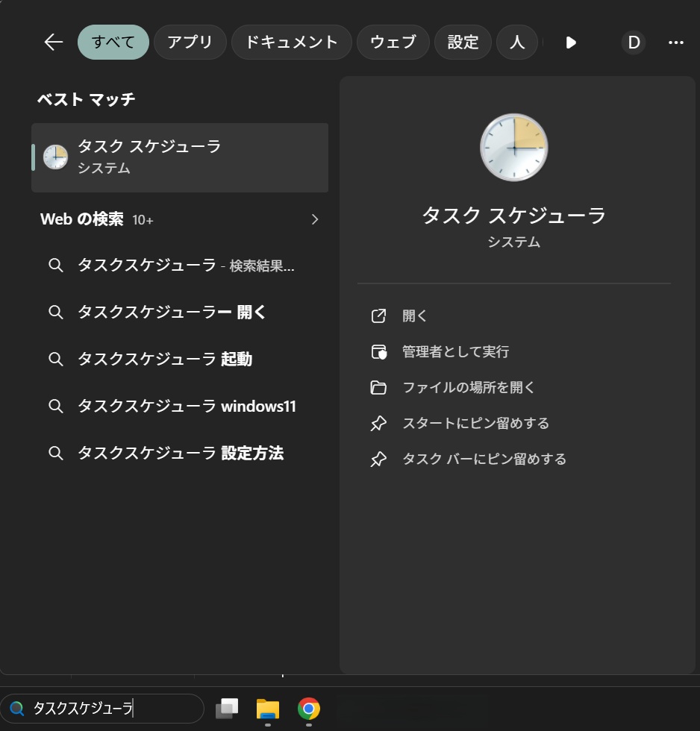Screen dimensions: 700x731
Task: Click the タスク スケジューラ title in the detail pane
Action: coord(514,216)
